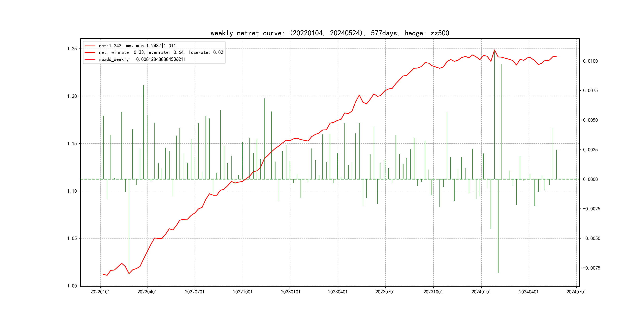Click the maxdd_weekly legend entry

142,59
